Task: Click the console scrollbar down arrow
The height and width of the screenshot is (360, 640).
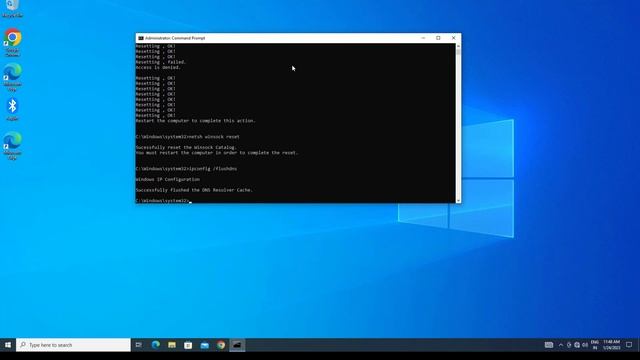Action: [458, 200]
